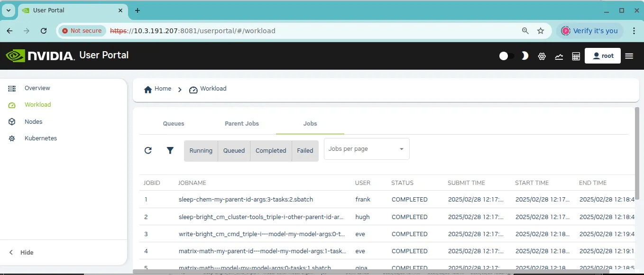Image resolution: width=644 pixels, height=275 pixels.
Task: Switch to the Parent Jobs tab
Action: [x=242, y=123]
